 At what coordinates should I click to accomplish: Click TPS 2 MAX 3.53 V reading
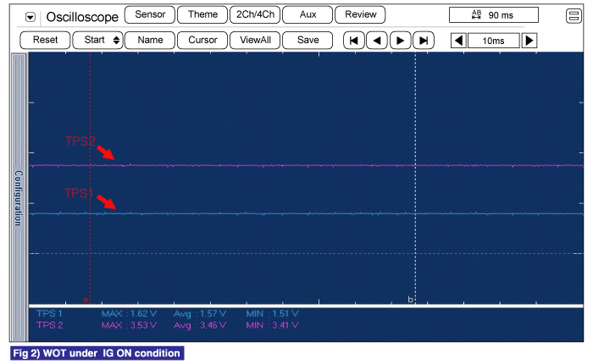click(x=129, y=325)
